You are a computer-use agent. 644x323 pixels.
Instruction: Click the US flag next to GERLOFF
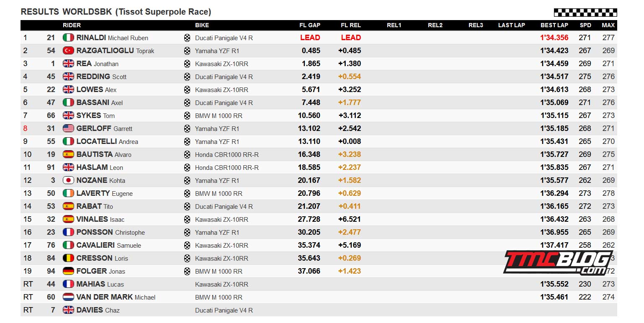click(x=68, y=128)
